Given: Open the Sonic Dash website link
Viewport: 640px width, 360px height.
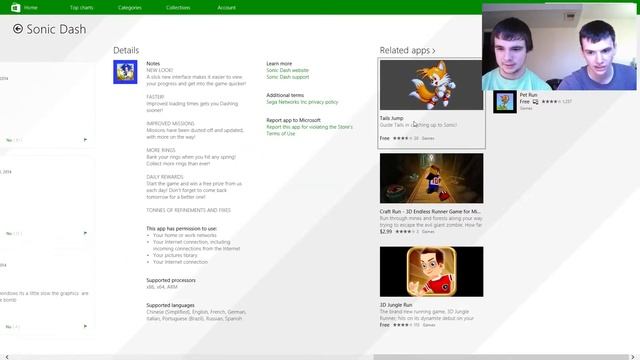Looking at the screenshot, I should (x=287, y=70).
